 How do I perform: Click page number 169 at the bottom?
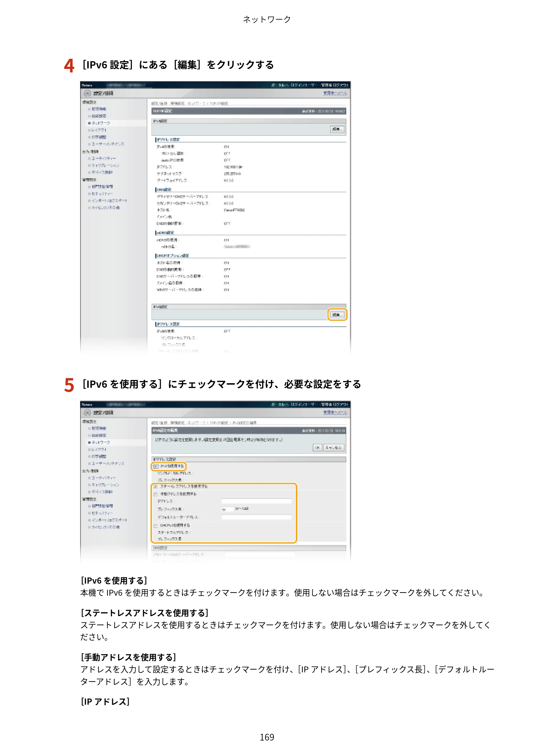pos(267,737)
